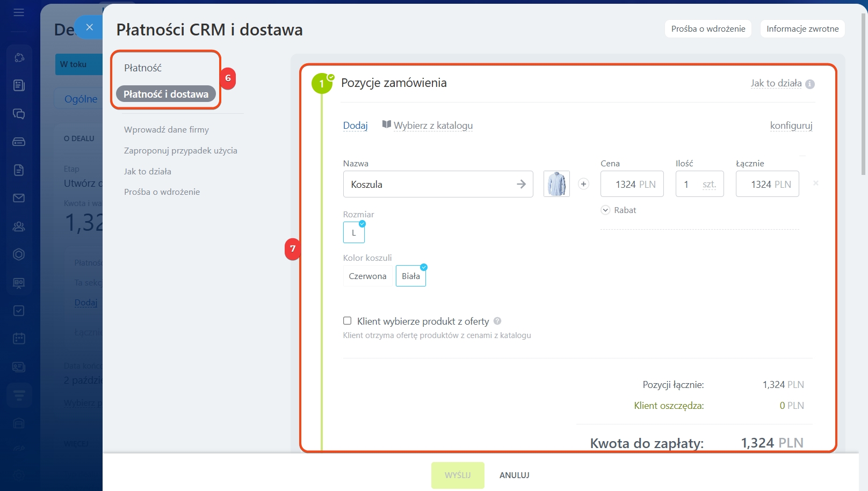Open the documents icon in sidebar
868x491 pixels.
tap(19, 170)
